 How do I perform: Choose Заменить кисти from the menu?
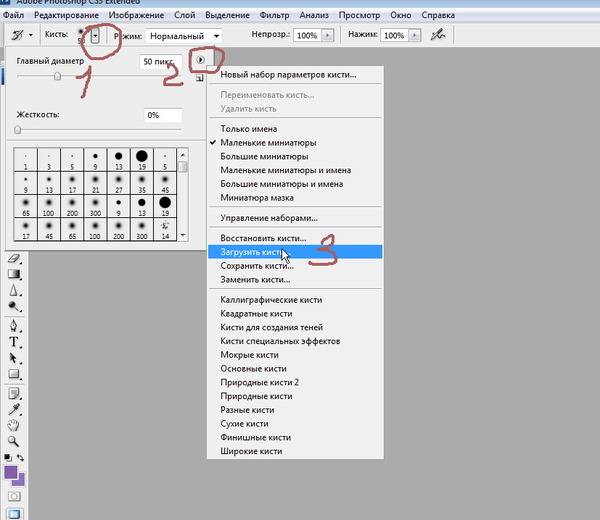point(295,279)
